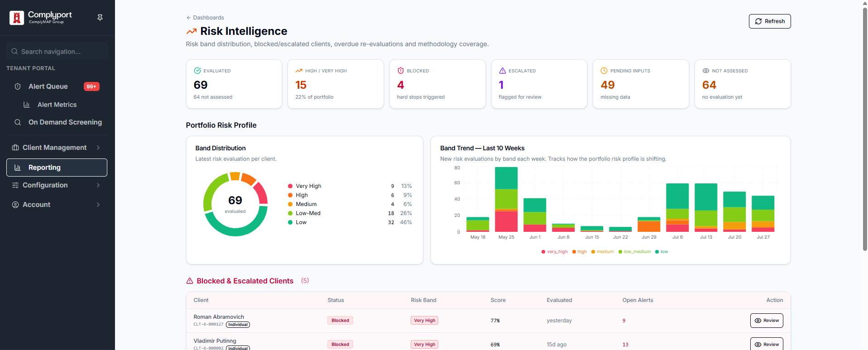Toggle low_medium series in chart legend
The image size is (868, 350).
tap(634, 252)
